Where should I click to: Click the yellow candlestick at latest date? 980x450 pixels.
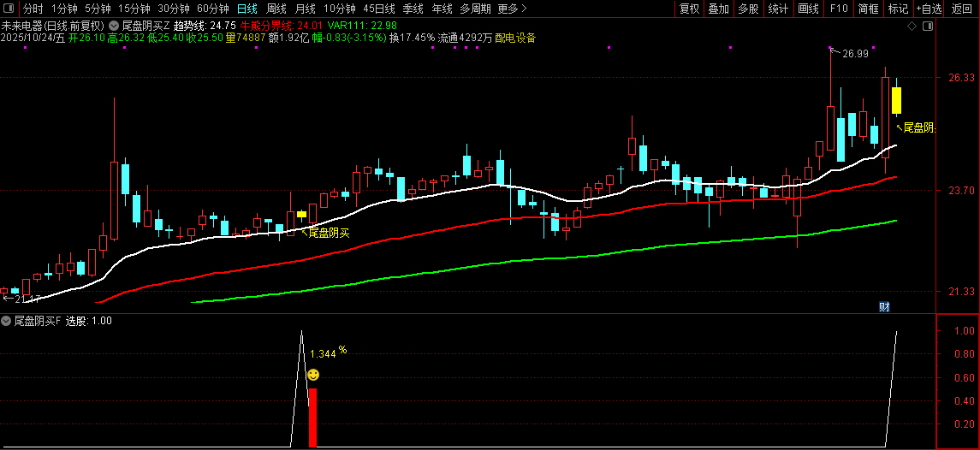(x=896, y=100)
